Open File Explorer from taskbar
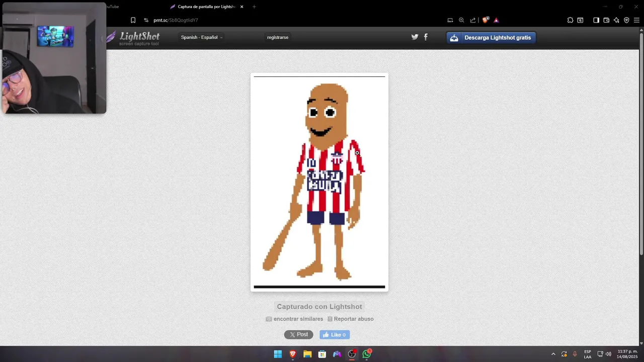 (x=307, y=354)
